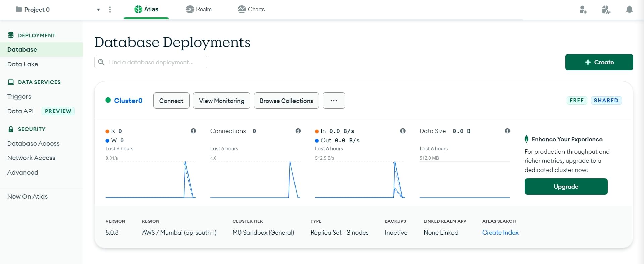This screenshot has height=264, width=644.
Task: Click linked realm app None Linked
Action: 441,232
